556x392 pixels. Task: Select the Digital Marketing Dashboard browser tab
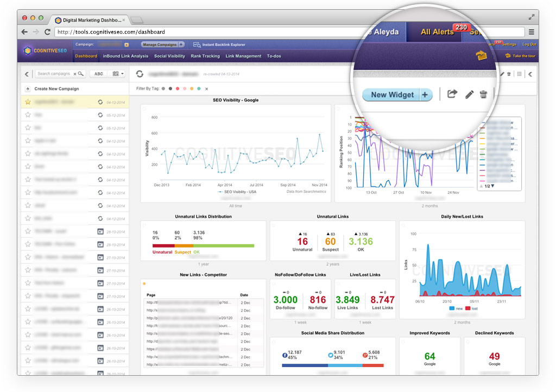coord(90,20)
